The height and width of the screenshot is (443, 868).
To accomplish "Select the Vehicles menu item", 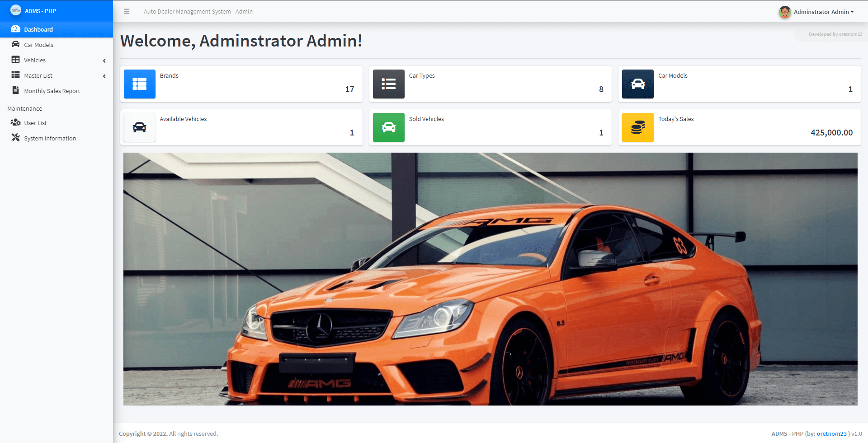I will (x=57, y=60).
